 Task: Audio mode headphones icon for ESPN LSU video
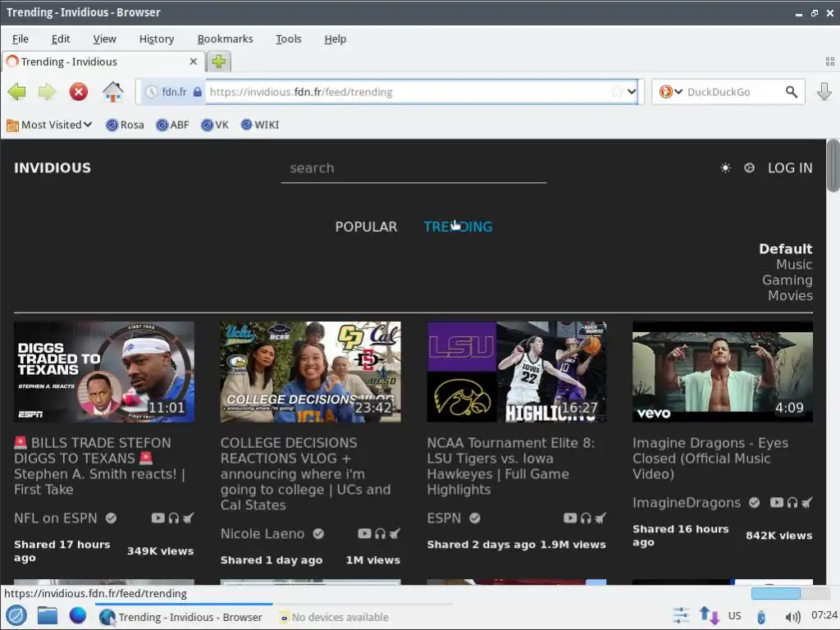586,518
